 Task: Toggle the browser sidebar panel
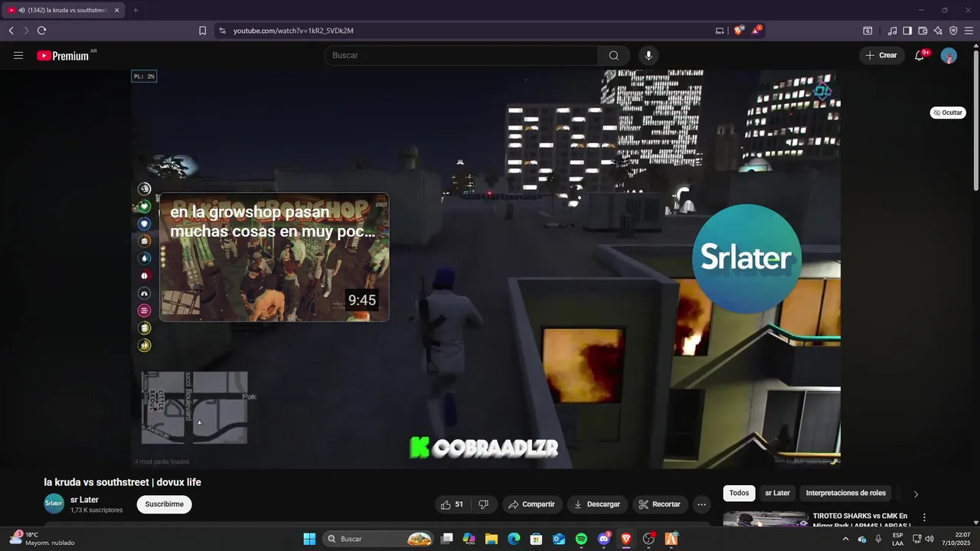click(907, 31)
